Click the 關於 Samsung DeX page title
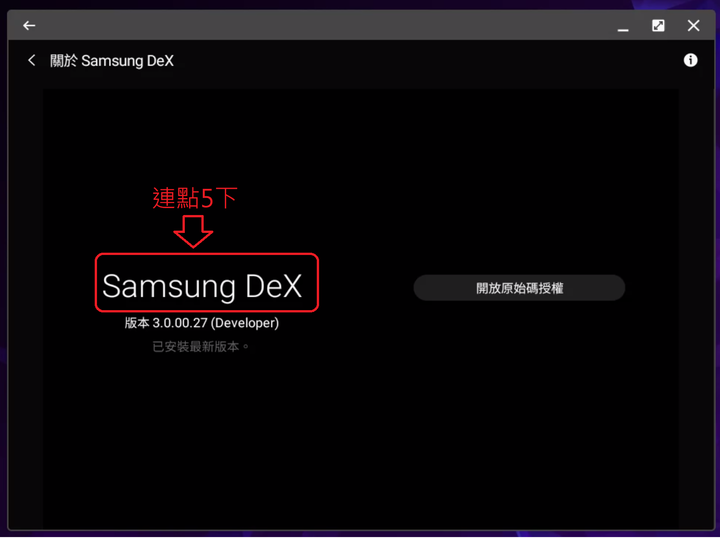Screen dimensions: 720x538 pyautogui.click(x=112, y=61)
